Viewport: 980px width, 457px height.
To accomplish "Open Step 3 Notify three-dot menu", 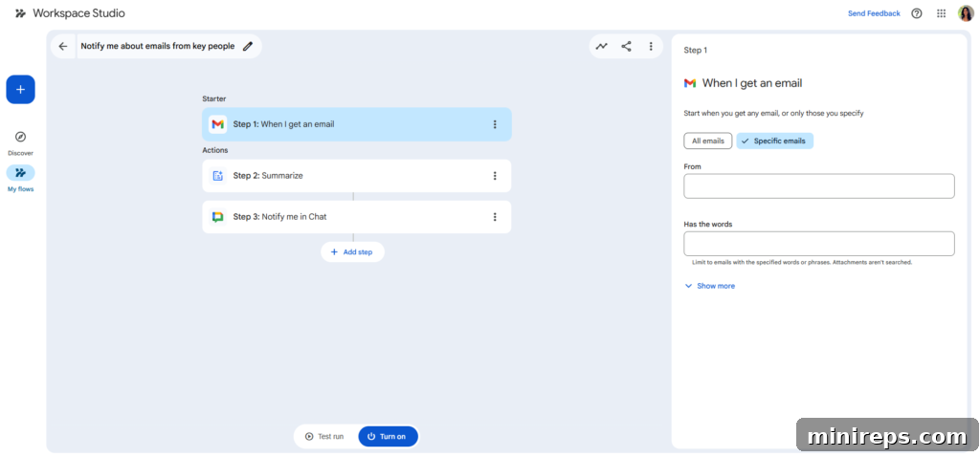I will [x=495, y=217].
